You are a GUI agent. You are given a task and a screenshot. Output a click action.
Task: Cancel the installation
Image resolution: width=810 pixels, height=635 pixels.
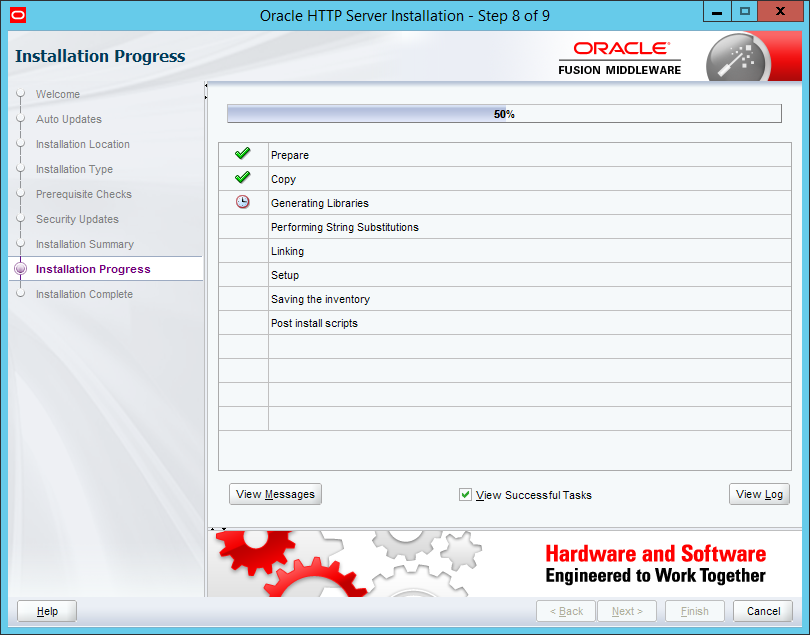[x=763, y=611]
